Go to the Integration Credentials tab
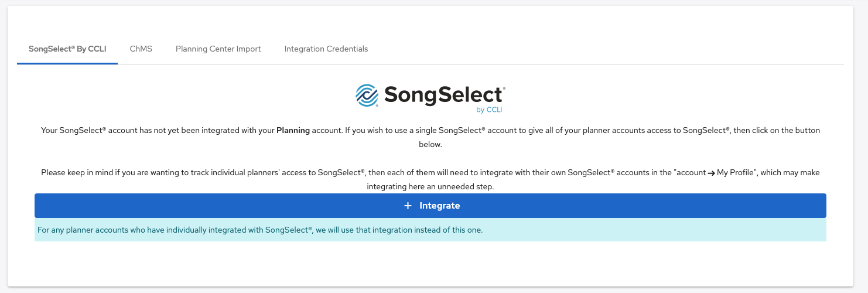Screen dimensions: 868x293 326,49
